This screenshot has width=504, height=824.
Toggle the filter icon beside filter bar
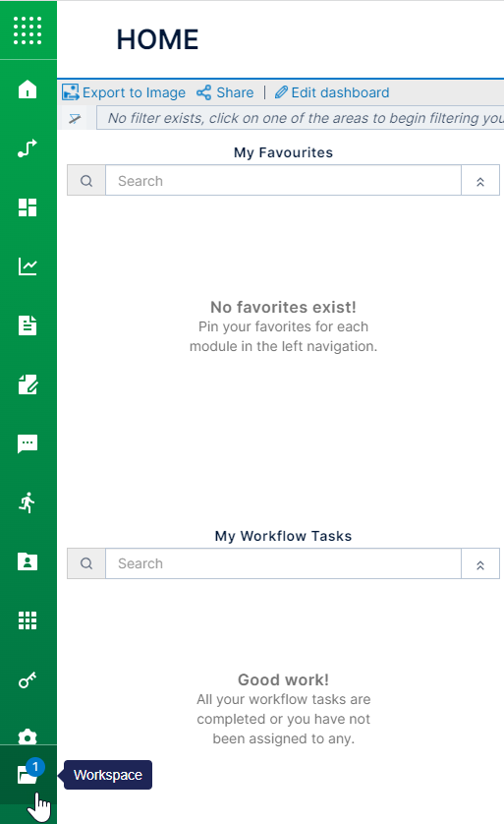click(x=75, y=118)
